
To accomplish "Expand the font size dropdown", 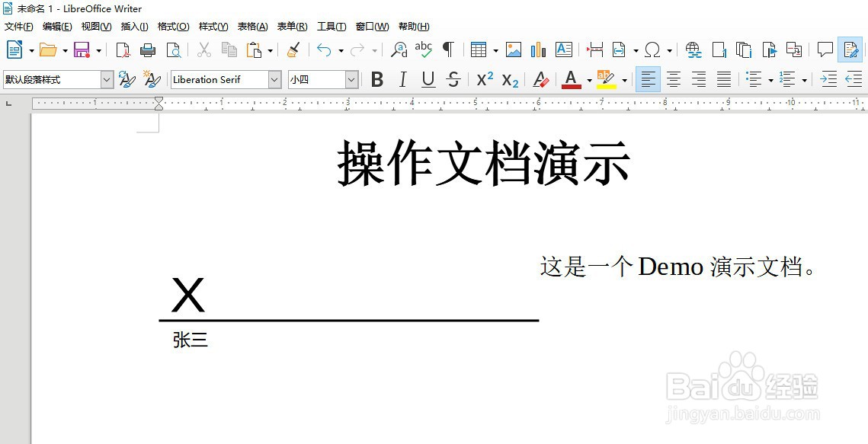I will coord(351,79).
